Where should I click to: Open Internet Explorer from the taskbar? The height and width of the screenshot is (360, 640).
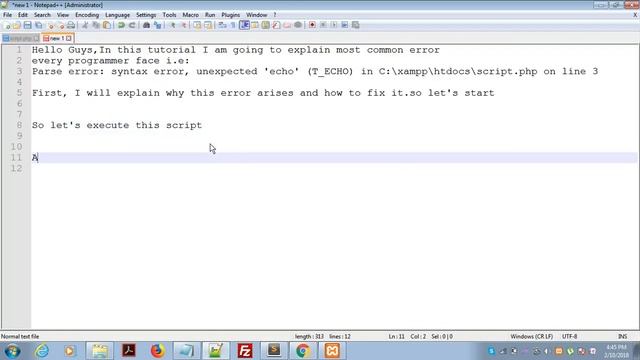[42, 351]
